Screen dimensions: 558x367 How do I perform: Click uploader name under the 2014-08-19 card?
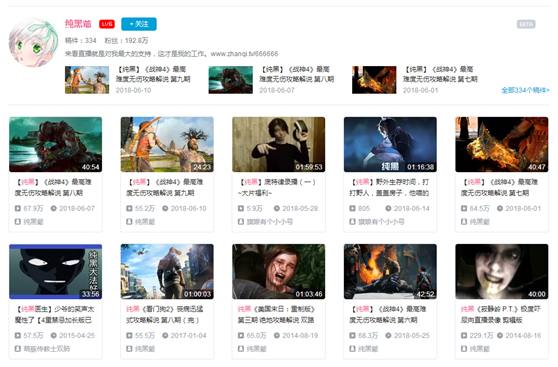pyautogui.click(x=257, y=349)
